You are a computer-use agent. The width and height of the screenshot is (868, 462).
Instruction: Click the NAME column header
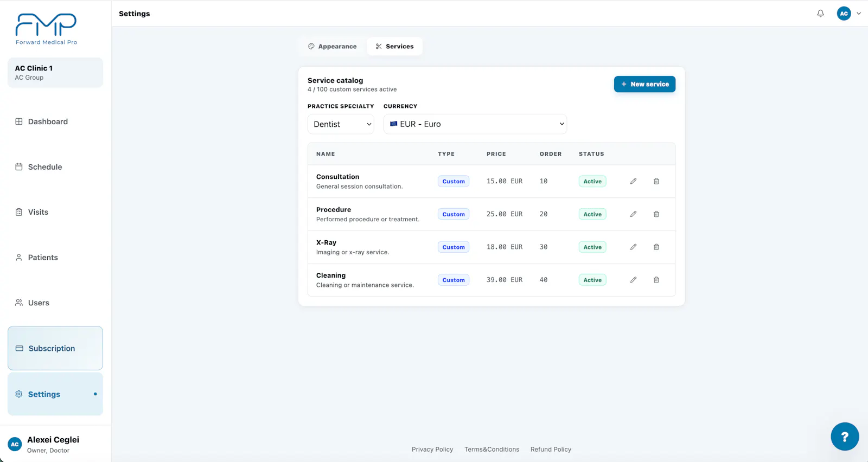(325, 154)
